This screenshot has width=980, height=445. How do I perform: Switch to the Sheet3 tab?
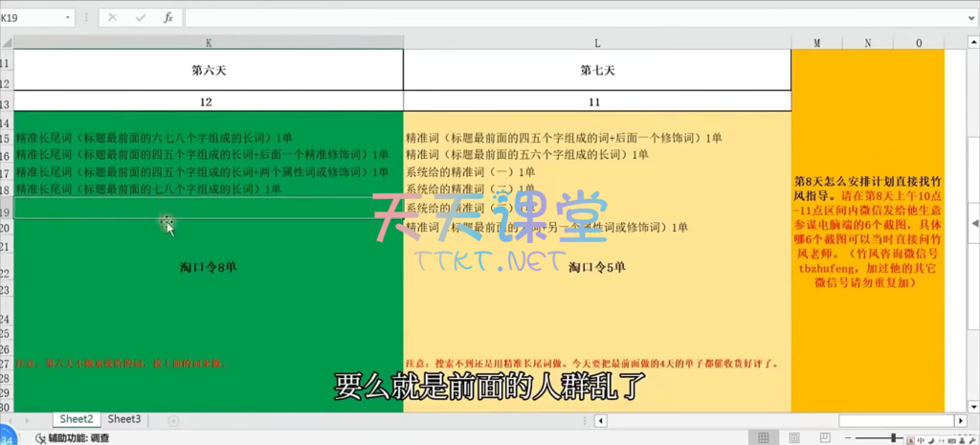[124, 419]
